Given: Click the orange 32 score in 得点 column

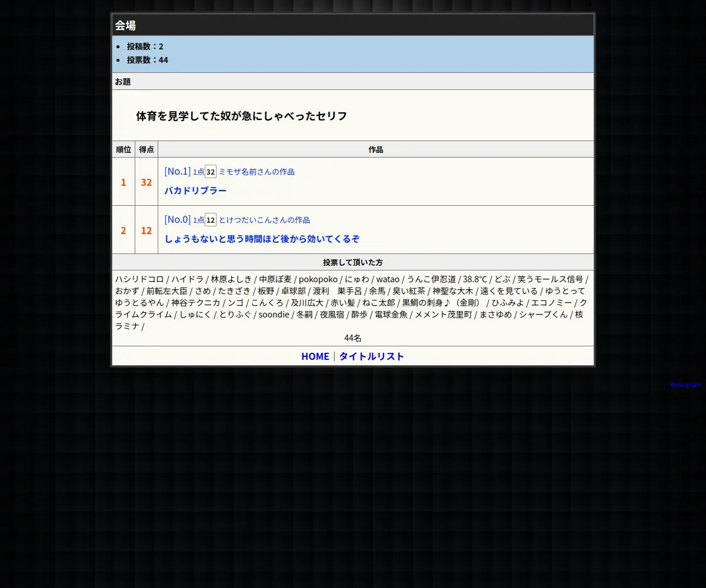Looking at the screenshot, I should point(146,182).
